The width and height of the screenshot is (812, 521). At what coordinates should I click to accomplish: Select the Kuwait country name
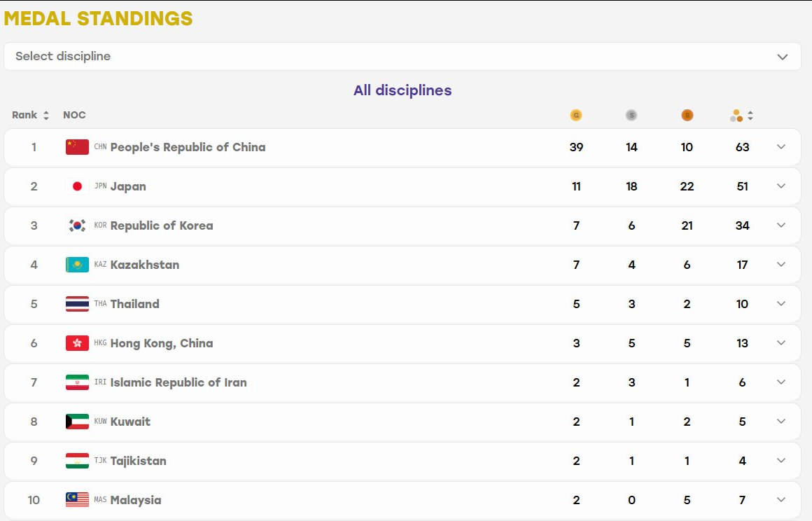[130, 422]
